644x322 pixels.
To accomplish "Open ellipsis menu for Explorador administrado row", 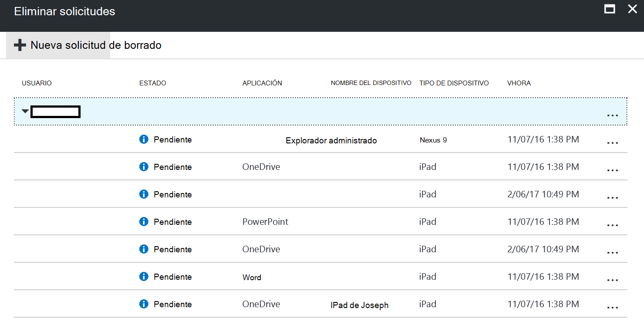I will coord(612,143).
